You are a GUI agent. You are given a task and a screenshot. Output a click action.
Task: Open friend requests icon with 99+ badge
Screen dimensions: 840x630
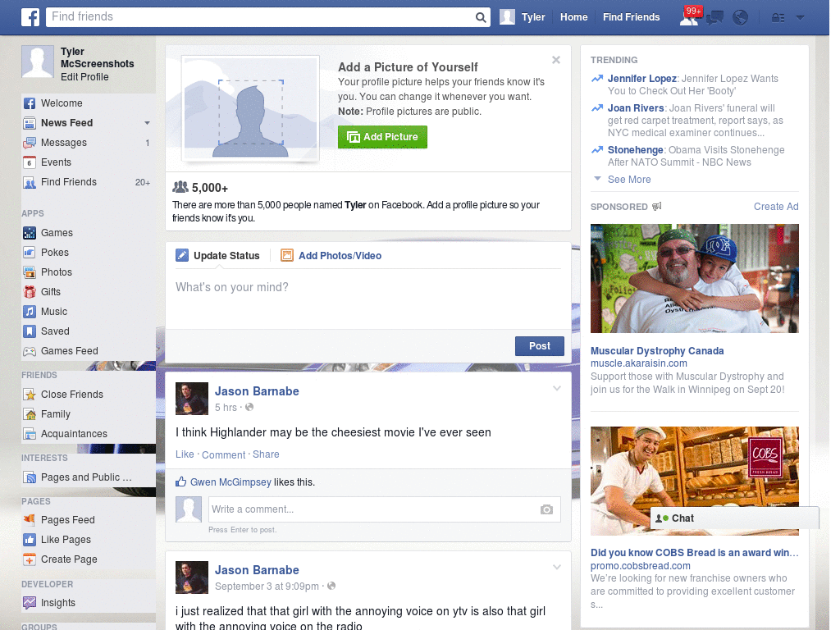point(689,16)
